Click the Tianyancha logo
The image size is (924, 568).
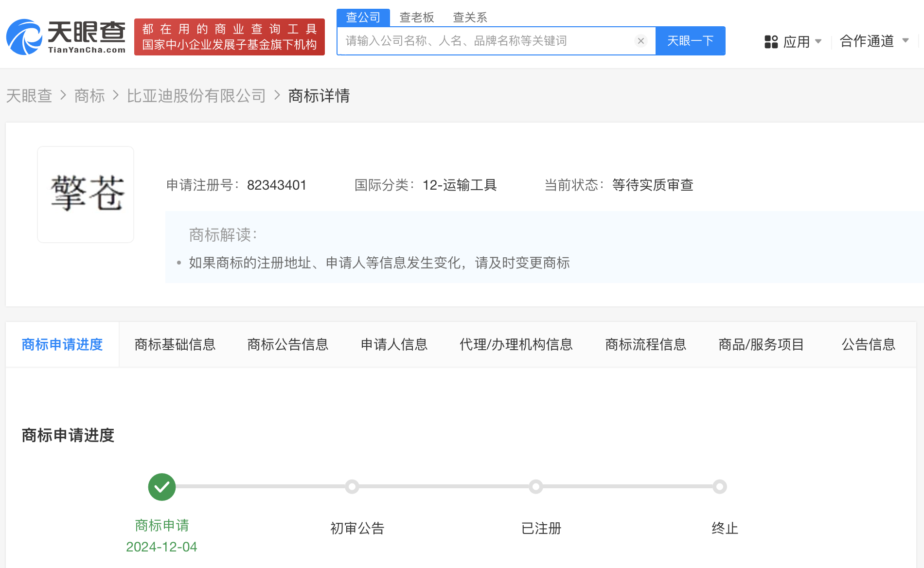click(x=66, y=37)
